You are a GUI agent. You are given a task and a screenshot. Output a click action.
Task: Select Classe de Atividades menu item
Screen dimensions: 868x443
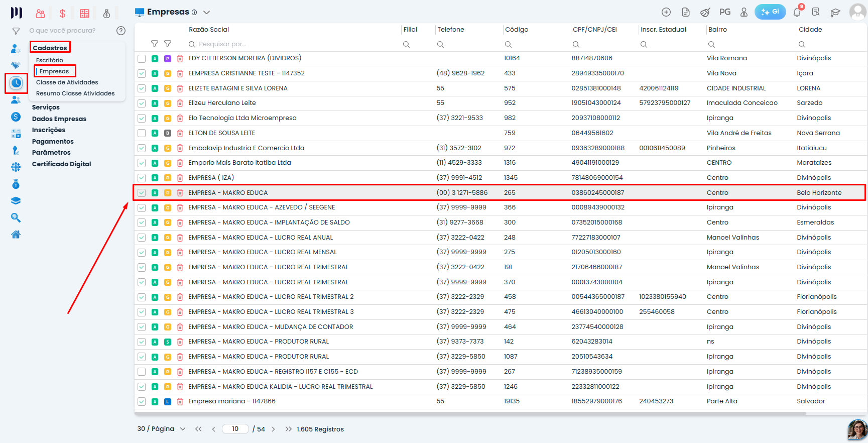pyautogui.click(x=67, y=82)
